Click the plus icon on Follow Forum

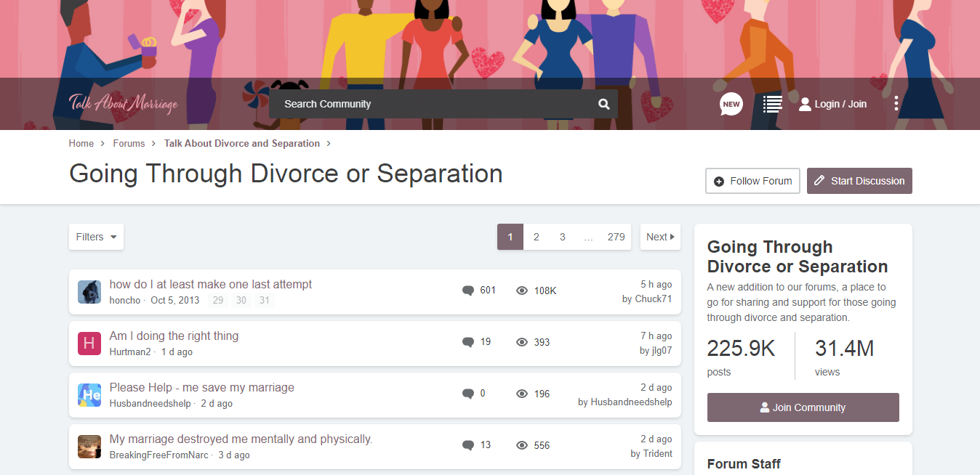click(x=718, y=180)
